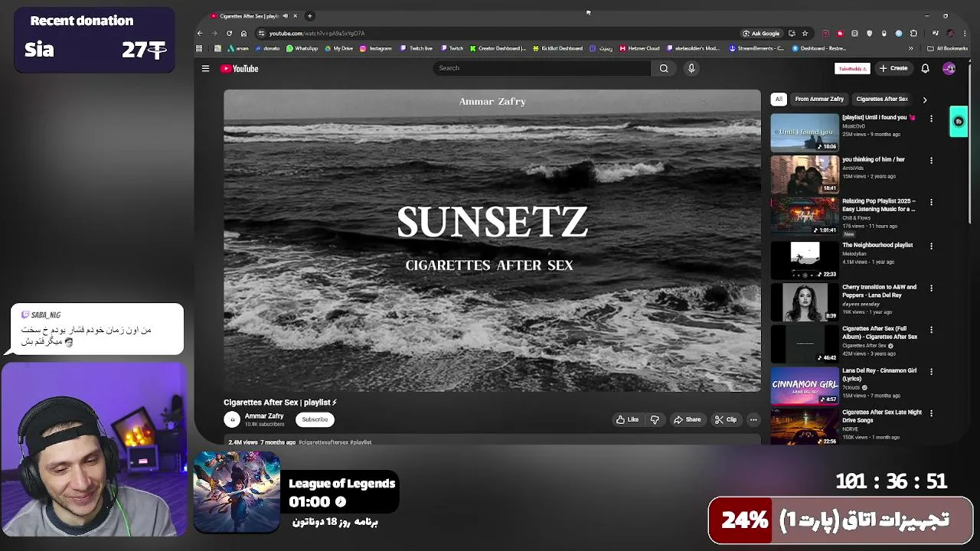The width and height of the screenshot is (980, 551).
Task: Open the Hetzner Cloud bookmark
Action: pos(639,48)
